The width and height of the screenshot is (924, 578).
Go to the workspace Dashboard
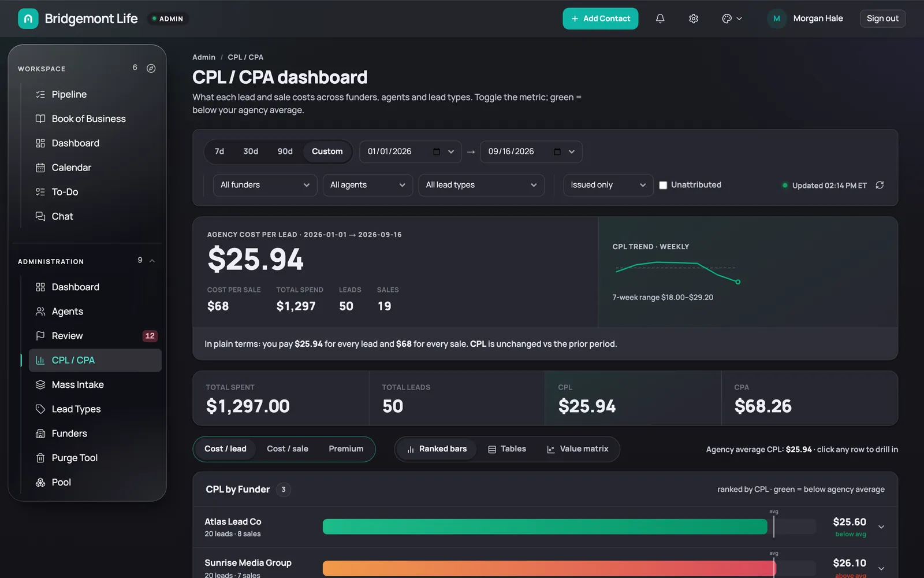95,143
